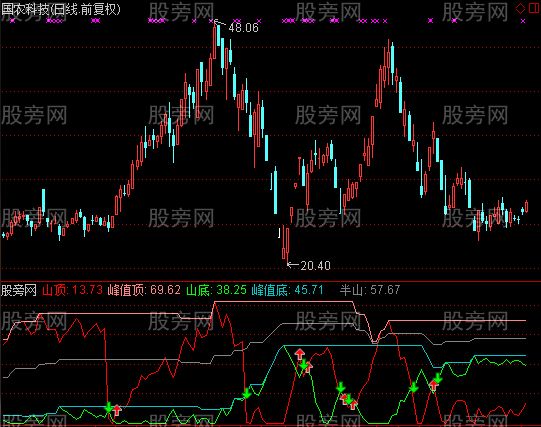Click the 半山: 57.67 indicator value
The image size is (541, 427).
370,290
